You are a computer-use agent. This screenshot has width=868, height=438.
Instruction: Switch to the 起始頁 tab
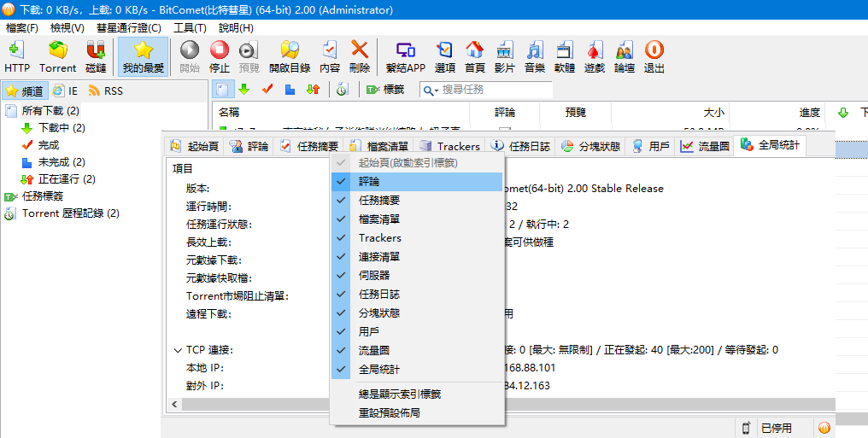tap(194, 146)
